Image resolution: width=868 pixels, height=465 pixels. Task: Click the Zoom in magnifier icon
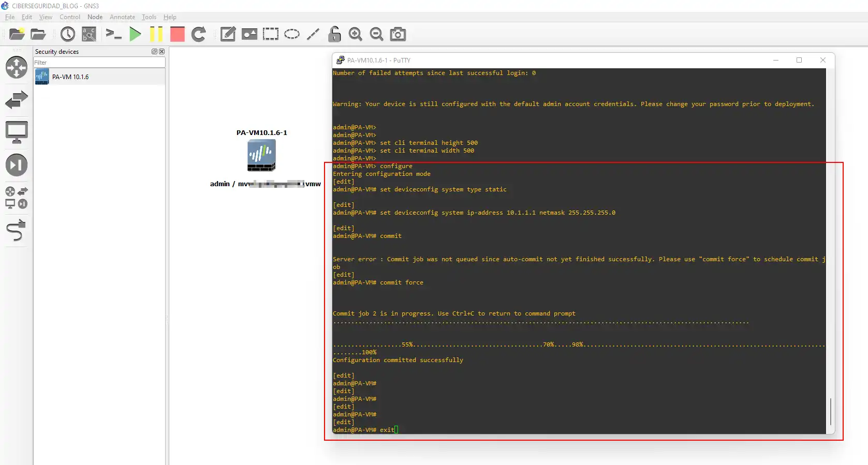pyautogui.click(x=356, y=34)
